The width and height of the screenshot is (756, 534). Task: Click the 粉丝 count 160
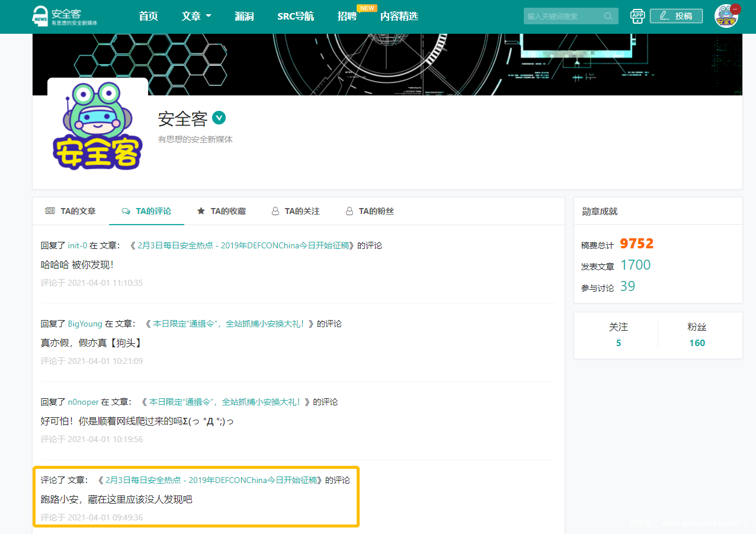point(697,343)
